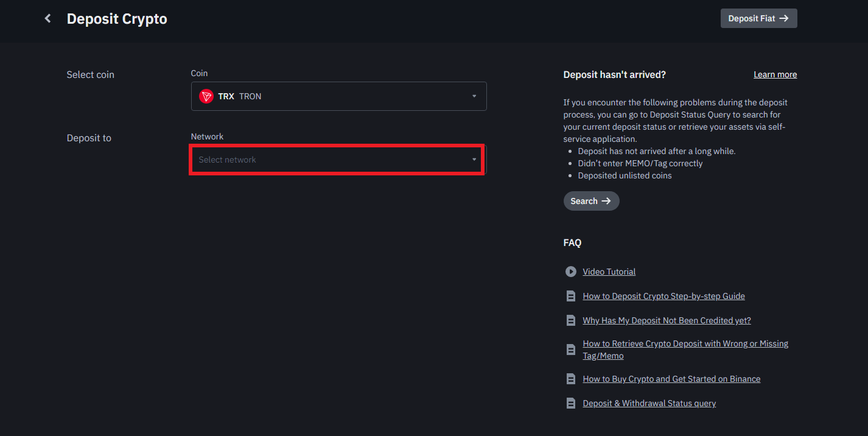Click the play icon beside Video Tutorial
This screenshot has width=868, height=436.
570,272
